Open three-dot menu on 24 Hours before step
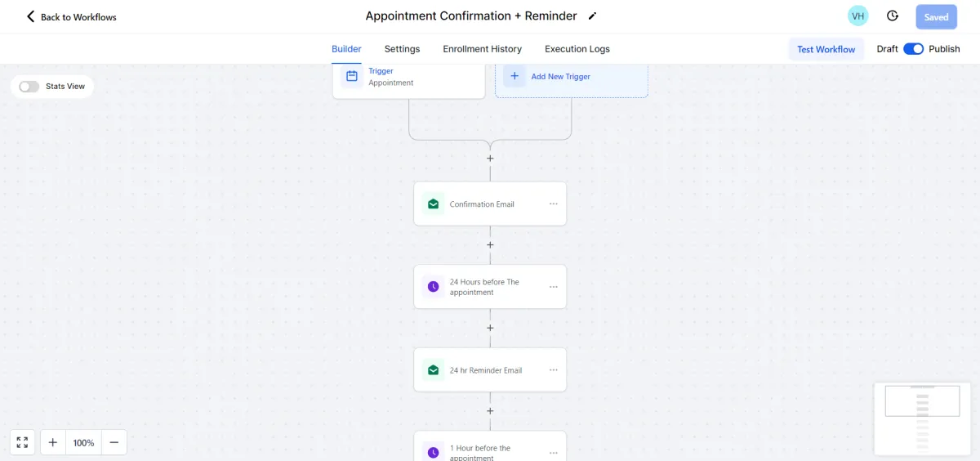Image resolution: width=980 pixels, height=461 pixels. [553, 287]
